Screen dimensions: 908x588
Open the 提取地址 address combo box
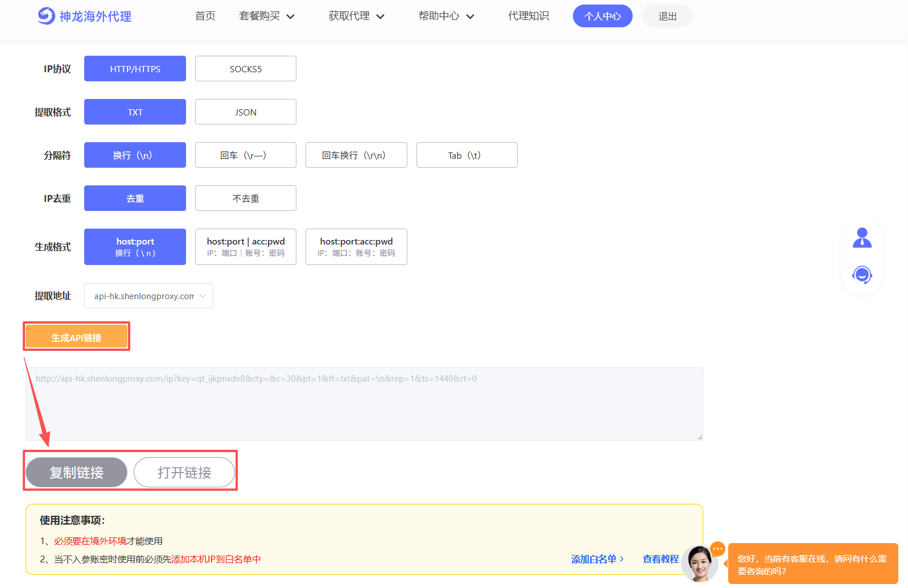[148, 296]
